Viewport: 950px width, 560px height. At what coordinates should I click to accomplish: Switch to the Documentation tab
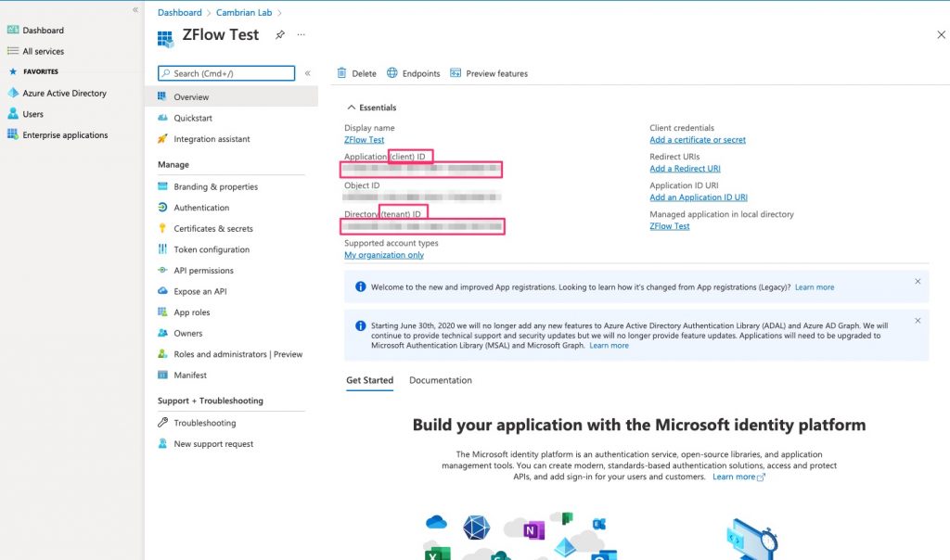click(441, 380)
